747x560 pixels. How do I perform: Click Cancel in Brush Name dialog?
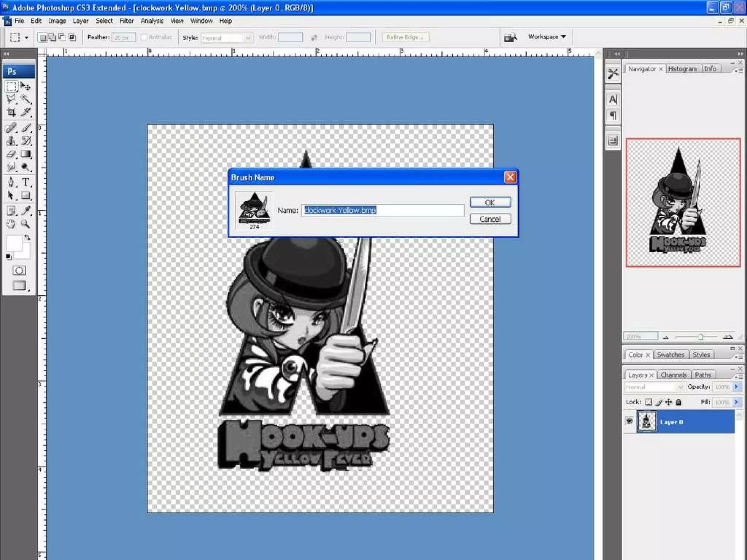[x=490, y=219]
